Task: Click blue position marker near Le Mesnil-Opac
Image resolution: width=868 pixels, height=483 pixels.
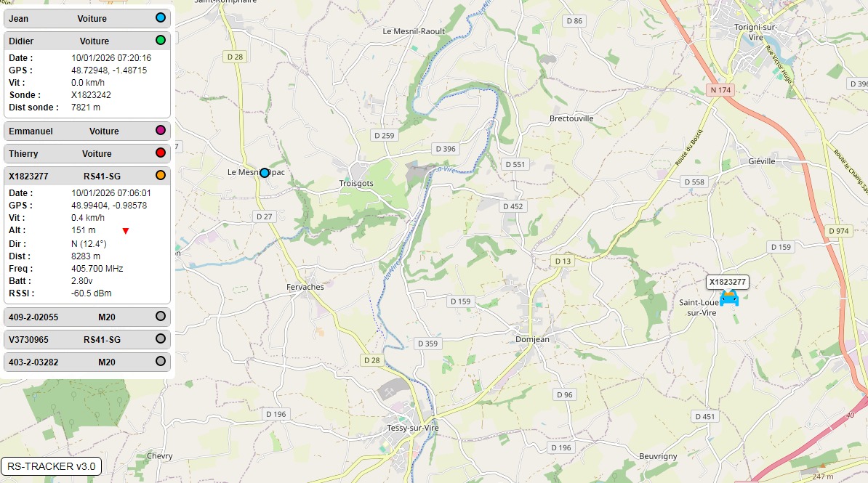Action: tap(265, 173)
